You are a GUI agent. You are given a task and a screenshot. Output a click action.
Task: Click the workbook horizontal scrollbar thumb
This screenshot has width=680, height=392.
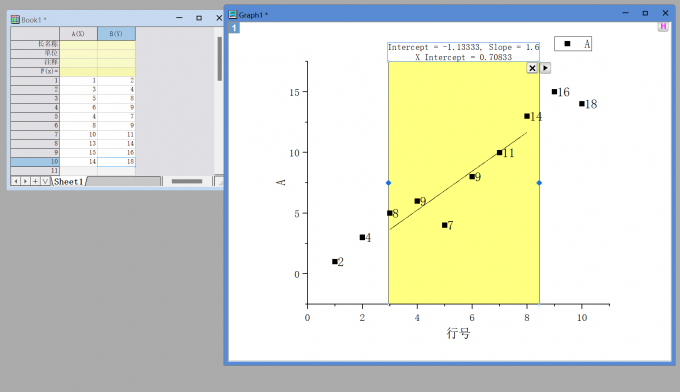(187, 181)
